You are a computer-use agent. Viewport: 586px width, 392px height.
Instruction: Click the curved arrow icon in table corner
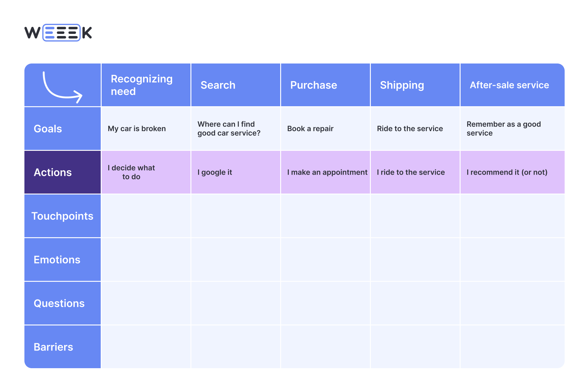coord(62,87)
